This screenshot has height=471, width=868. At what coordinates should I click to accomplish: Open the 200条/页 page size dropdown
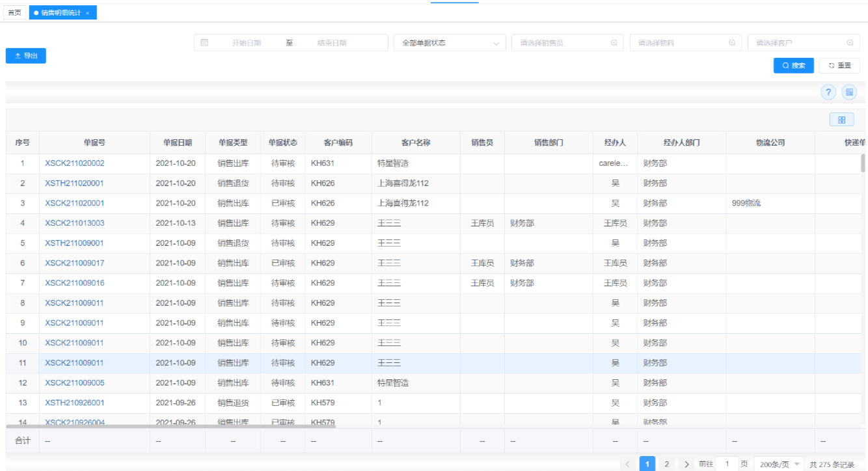click(780, 464)
